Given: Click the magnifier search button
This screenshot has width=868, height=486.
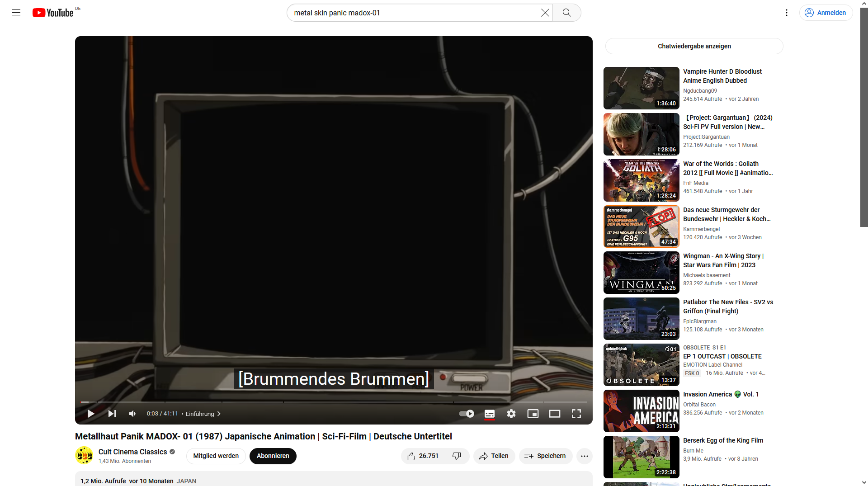Looking at the screenshot, I should click(x=566, y=13).
